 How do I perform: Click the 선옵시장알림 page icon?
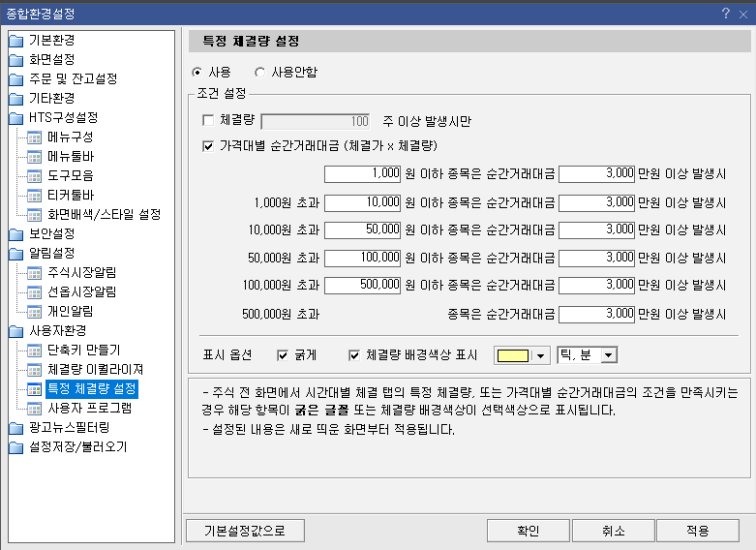(34, 292)
